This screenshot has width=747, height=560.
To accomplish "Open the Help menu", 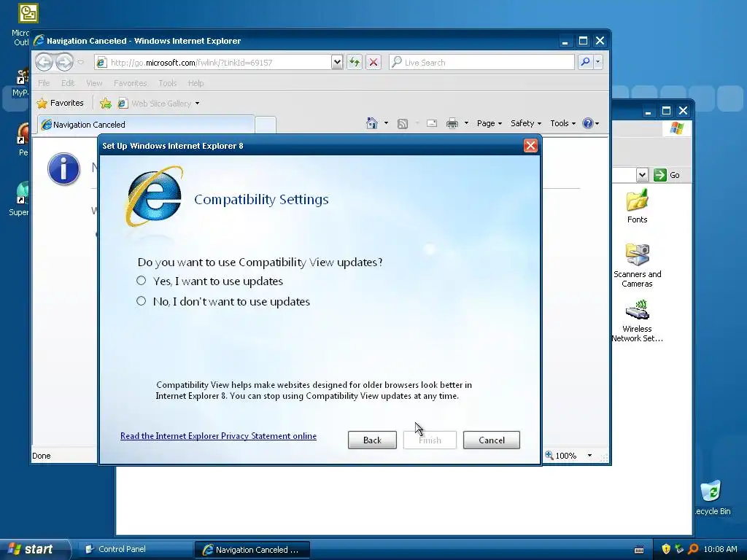I will click(x=196, y=83).
